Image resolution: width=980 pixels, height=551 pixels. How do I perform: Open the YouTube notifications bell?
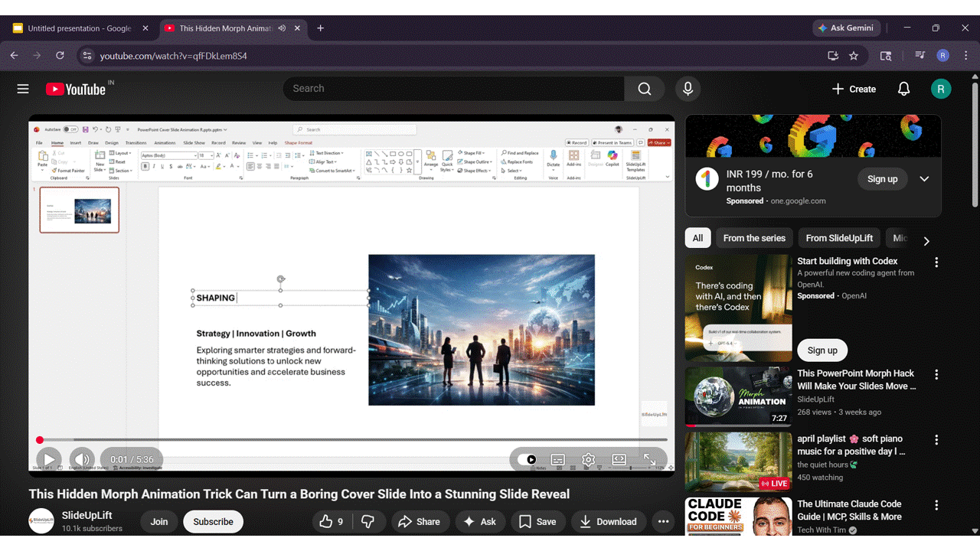(x=903, y=88)
